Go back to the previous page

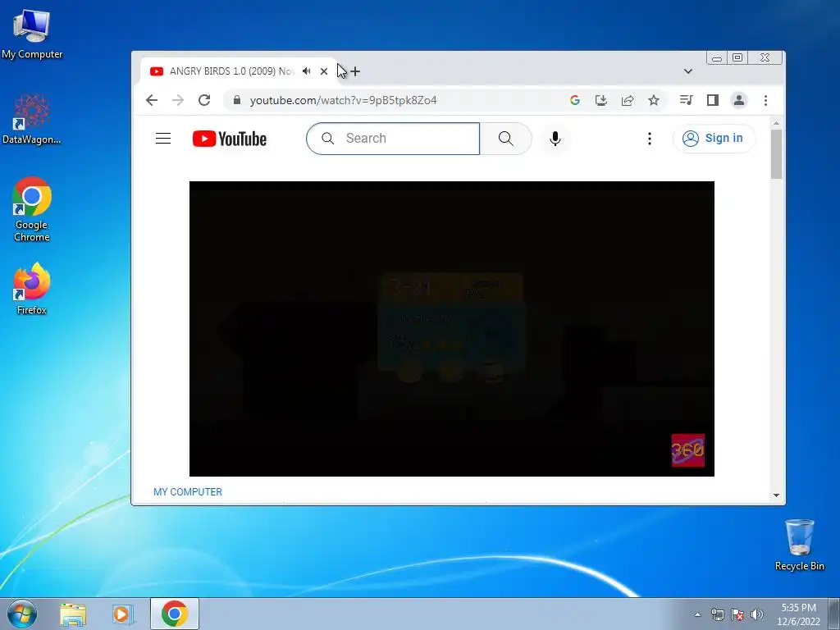click(152, 100)
